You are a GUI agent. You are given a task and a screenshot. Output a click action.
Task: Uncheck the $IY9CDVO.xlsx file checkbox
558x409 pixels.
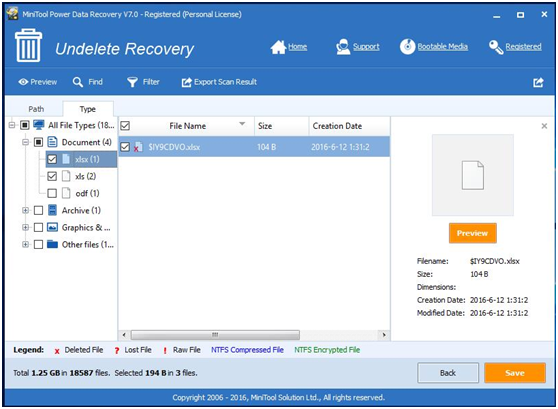pos(125,147)
